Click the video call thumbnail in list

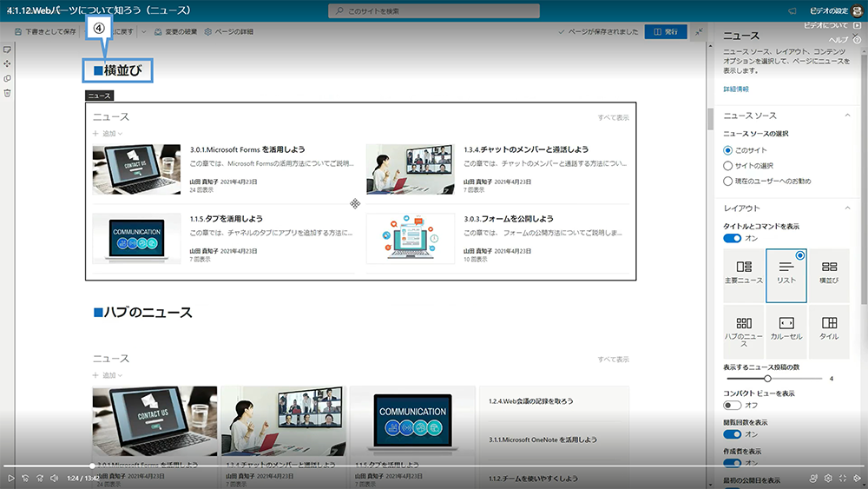[x=411, y=169]
